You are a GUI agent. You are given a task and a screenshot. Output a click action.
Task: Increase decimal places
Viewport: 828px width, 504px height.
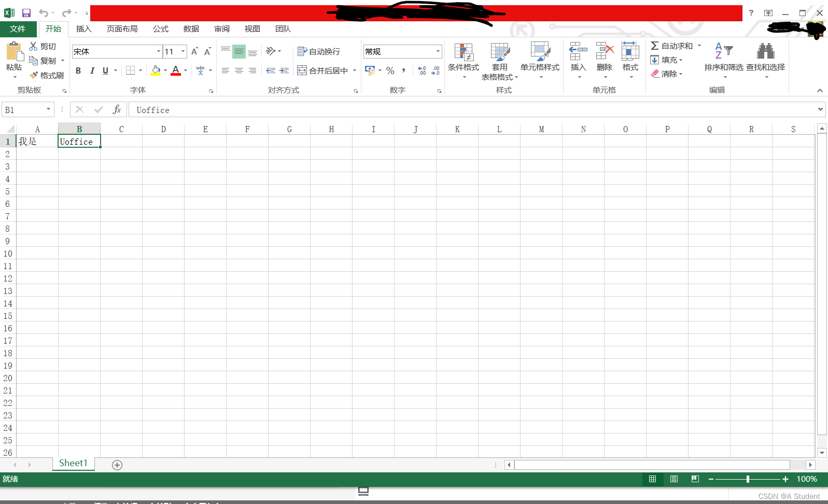pos(422,71)
